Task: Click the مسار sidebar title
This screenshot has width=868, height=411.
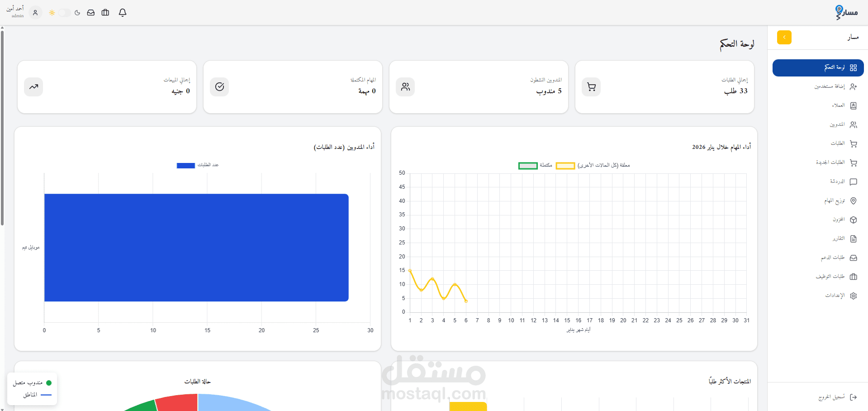Action: tap(853, 37)
